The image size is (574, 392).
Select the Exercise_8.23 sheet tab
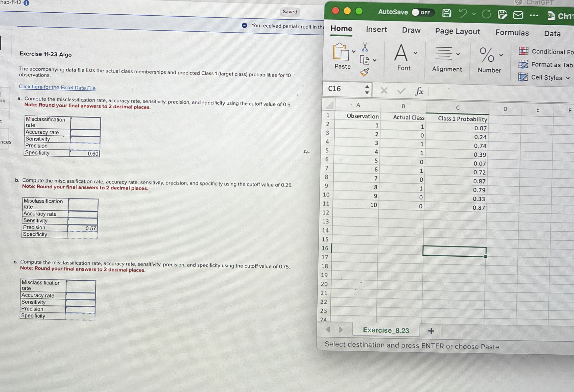(x=386, y=330)
